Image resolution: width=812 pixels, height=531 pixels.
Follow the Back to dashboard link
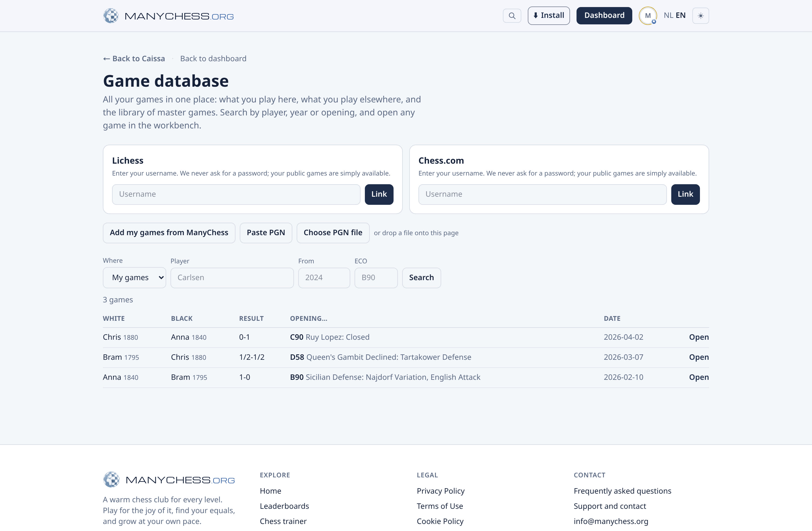tap(213, 59)
